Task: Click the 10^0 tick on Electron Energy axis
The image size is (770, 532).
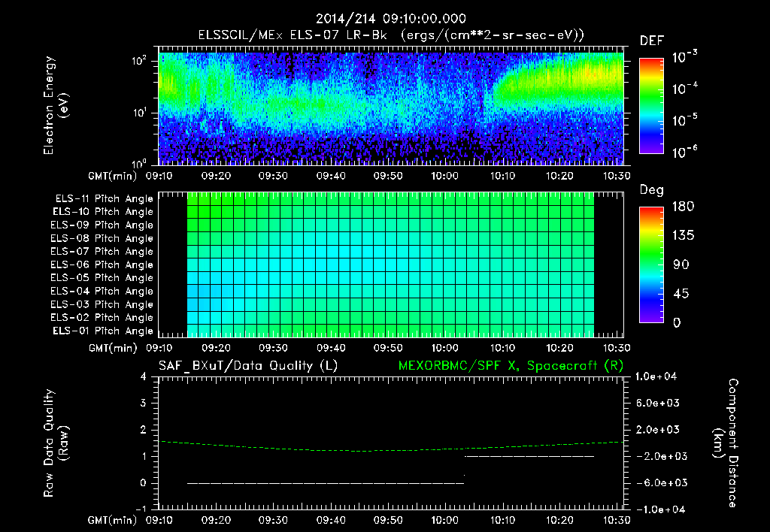Action: 139,164
